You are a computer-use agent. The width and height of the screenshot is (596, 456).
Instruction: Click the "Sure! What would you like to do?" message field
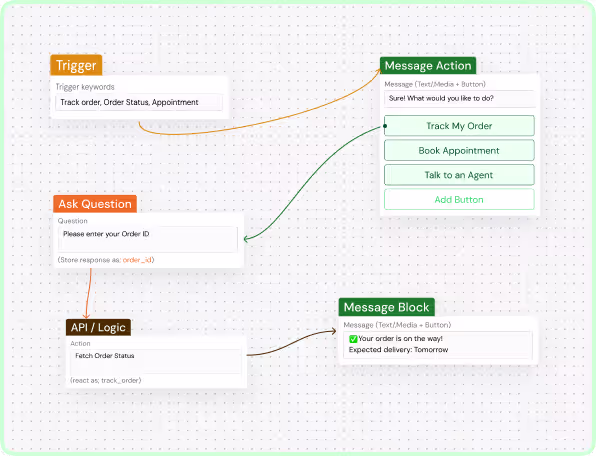459,98
